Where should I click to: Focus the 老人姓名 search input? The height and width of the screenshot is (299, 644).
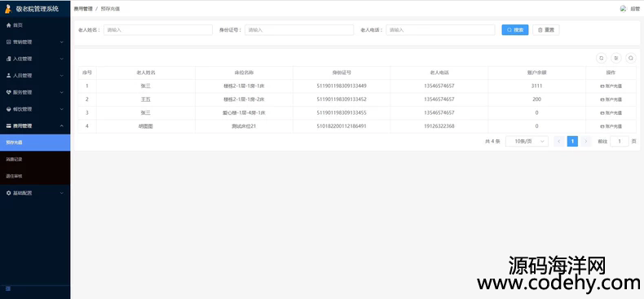(x=158, y=30)
